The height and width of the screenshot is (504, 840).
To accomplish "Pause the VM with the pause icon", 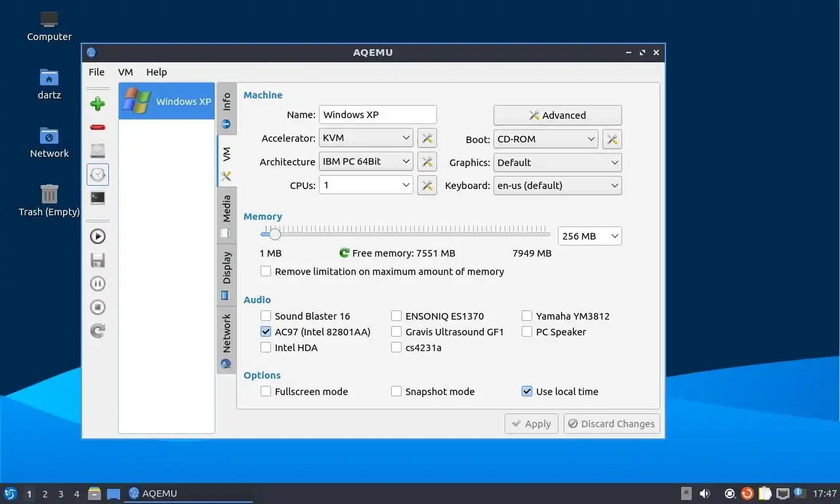I will (98, 283).
